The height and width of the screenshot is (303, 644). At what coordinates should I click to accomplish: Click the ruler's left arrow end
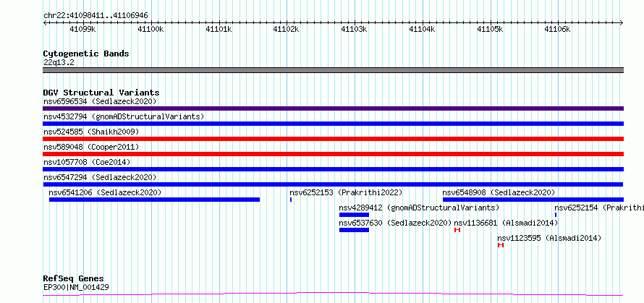pyautogui.click(x=44, y=22)
